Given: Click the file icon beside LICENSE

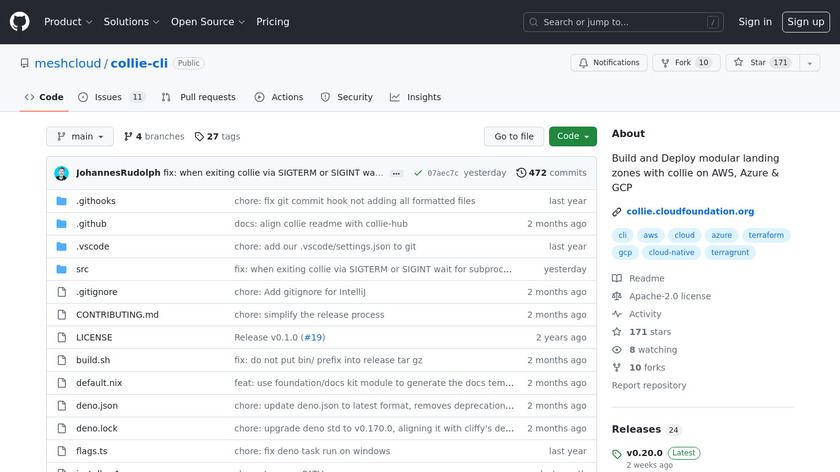Looking at the screenshot, I should coord(62,338).
